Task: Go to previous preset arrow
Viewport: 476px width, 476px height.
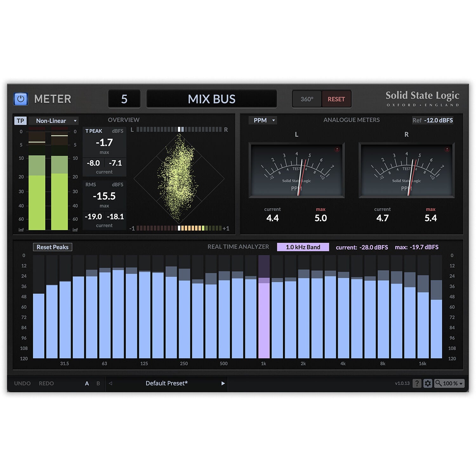Action: coord(110,383)
